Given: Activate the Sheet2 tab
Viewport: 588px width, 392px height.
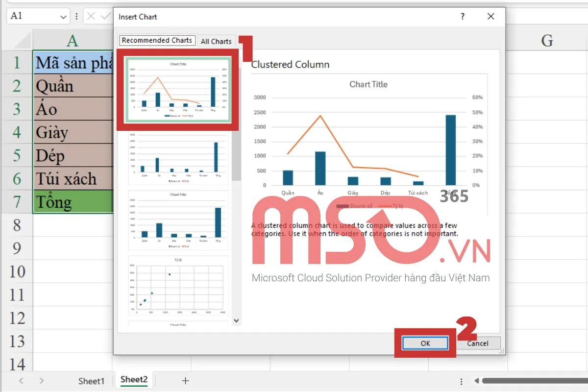Looking at the screenshot, I should coord(133,380).
